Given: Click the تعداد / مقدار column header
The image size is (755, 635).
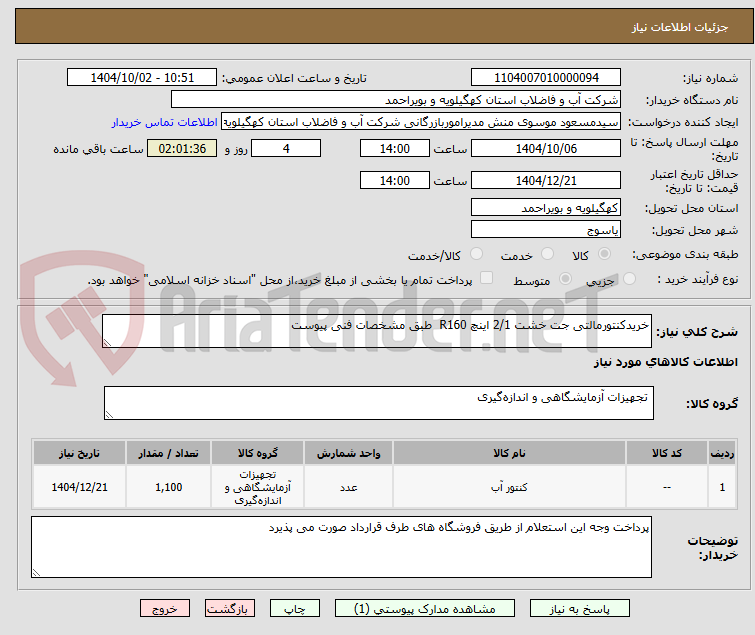Looking at the screenshot, I should (x=169, y=453).
